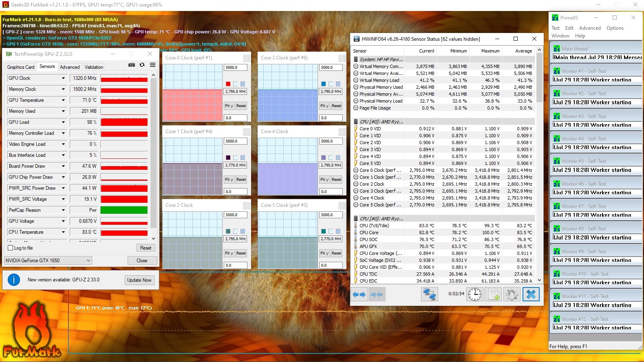The image size is (644, 362).
Task: Switch to the Graphics Card tab
Action: tap(21, 67)
